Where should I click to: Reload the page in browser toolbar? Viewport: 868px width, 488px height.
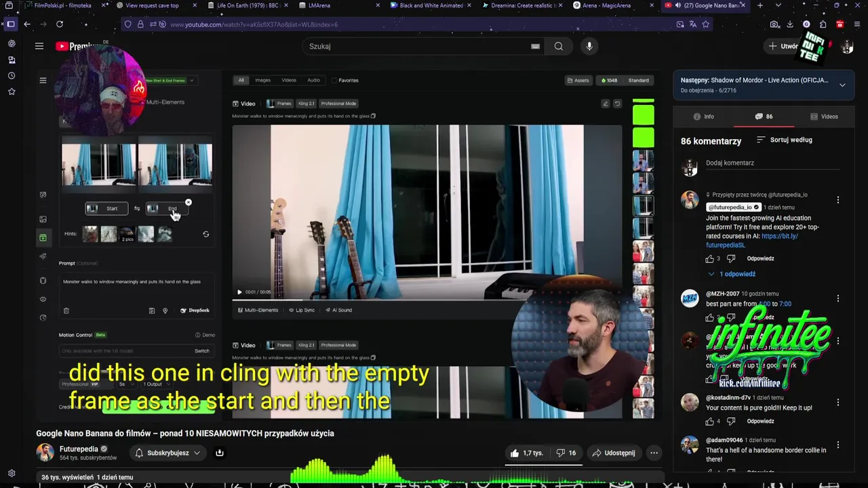point(60,24)
